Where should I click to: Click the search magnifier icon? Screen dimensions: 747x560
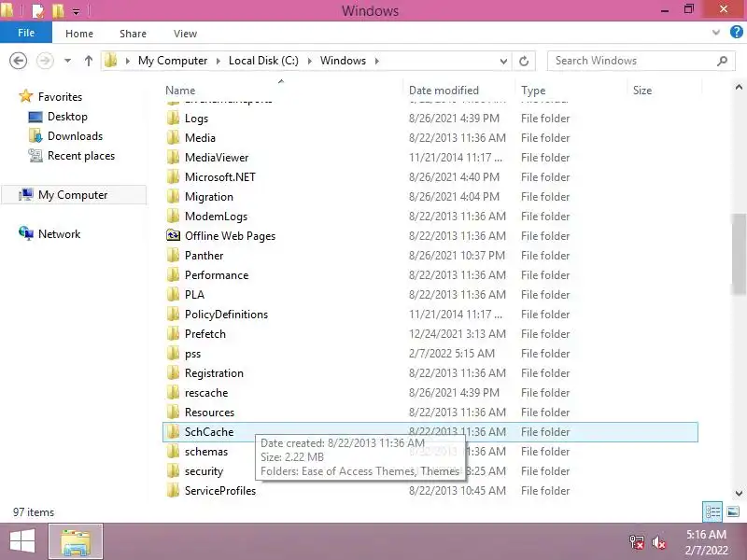(x=722, y=61)
